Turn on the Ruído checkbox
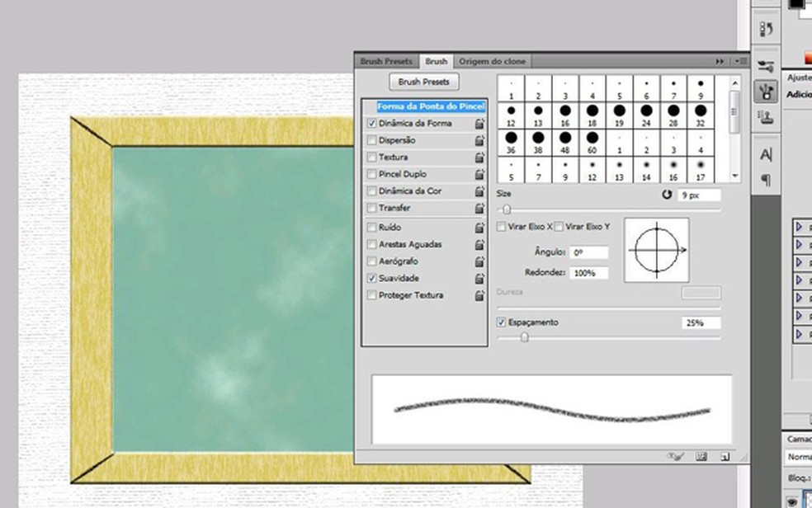Screen dimensions: 812x508 pyautogui.click(x=371, y=227)
